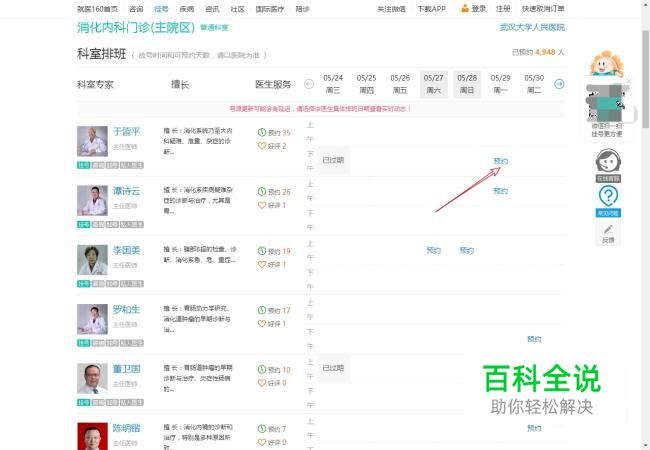Open the 武汉大学人民医院 hospital link

point(532,27)
